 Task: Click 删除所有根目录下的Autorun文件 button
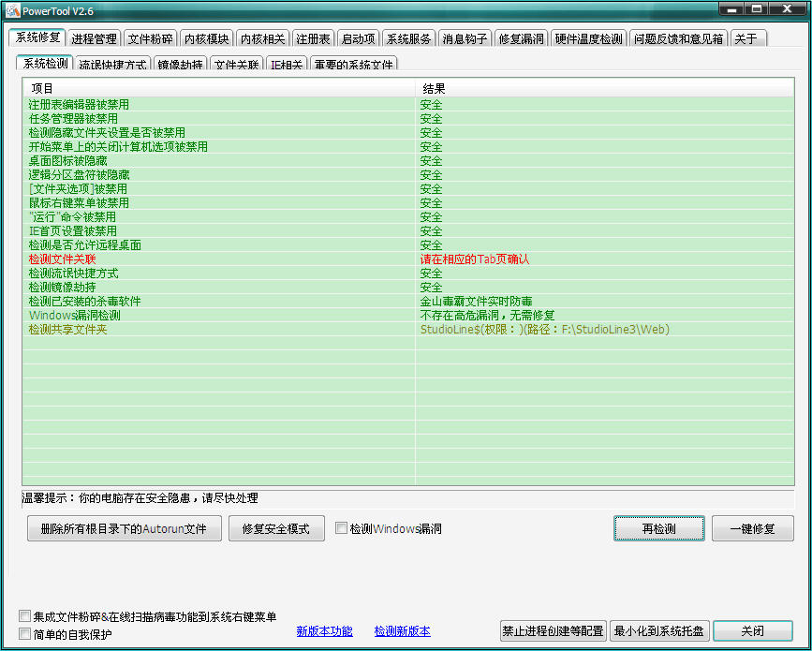(125, 528)
